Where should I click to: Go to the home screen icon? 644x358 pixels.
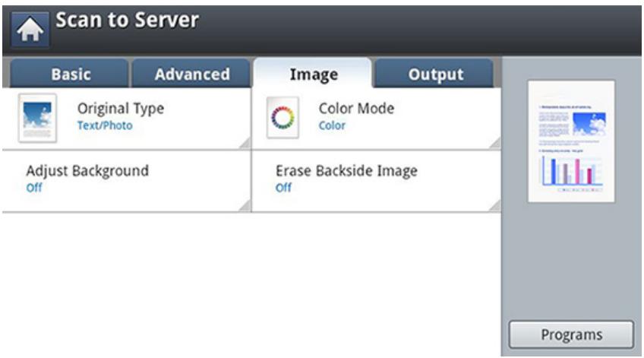pyautogui.click(x=30, y=29)
